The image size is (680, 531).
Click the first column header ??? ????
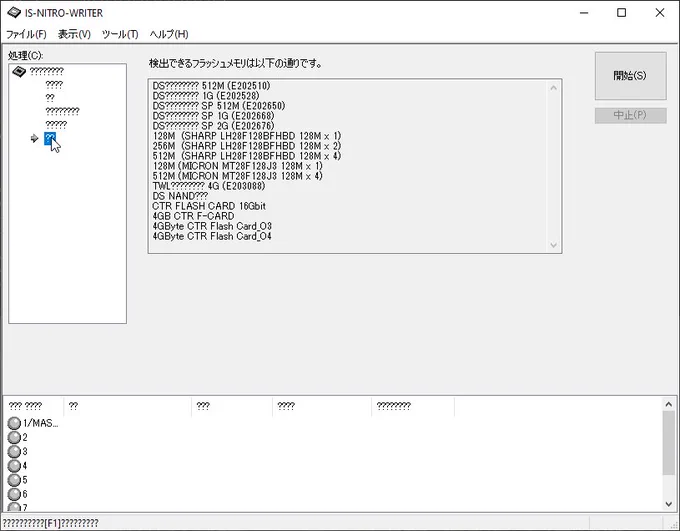(33, 406)
